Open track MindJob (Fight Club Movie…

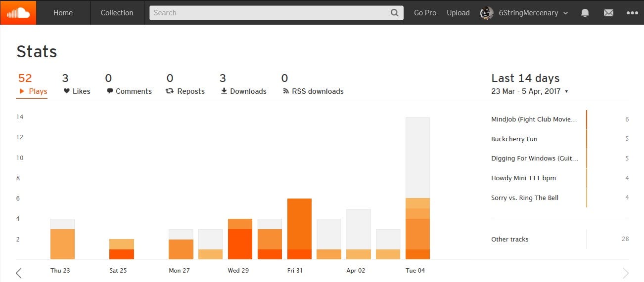[x=534, y=120]
